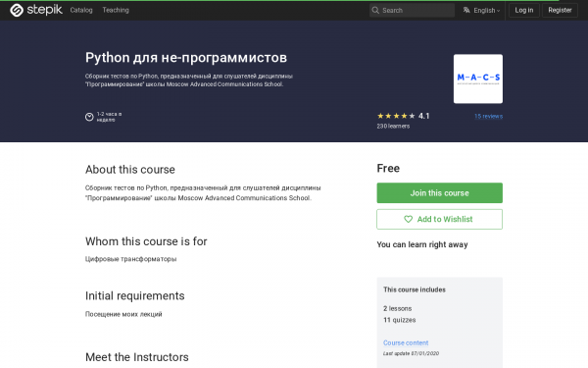Click the 'Meet the Instructors' heading
The image size is (588, 368).
pos(137,357)
